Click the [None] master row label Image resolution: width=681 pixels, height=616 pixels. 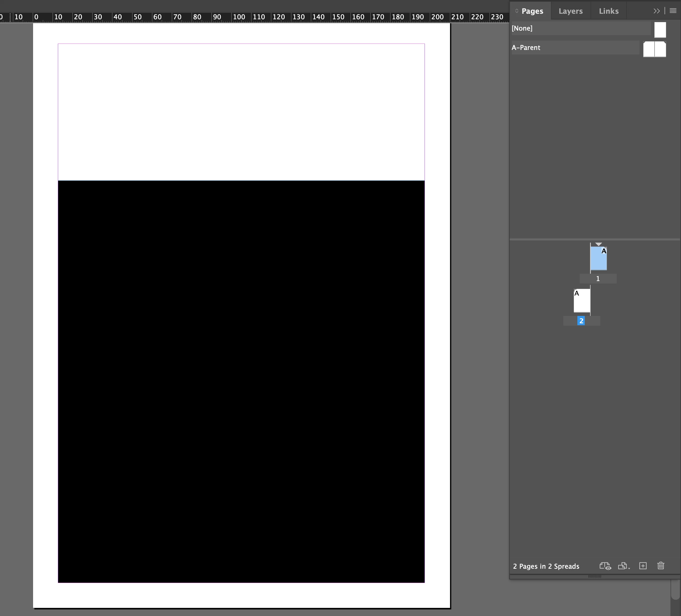(x=522, y=28)
